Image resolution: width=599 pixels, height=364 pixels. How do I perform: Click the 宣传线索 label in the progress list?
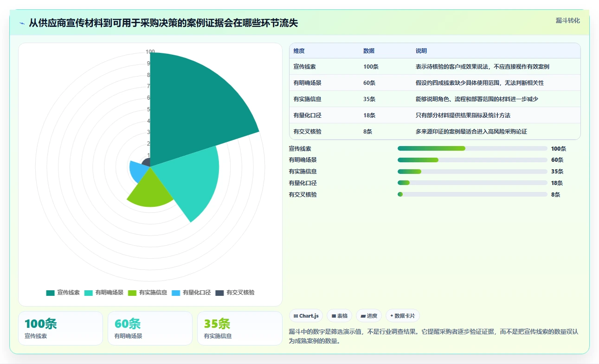[300, 148]
